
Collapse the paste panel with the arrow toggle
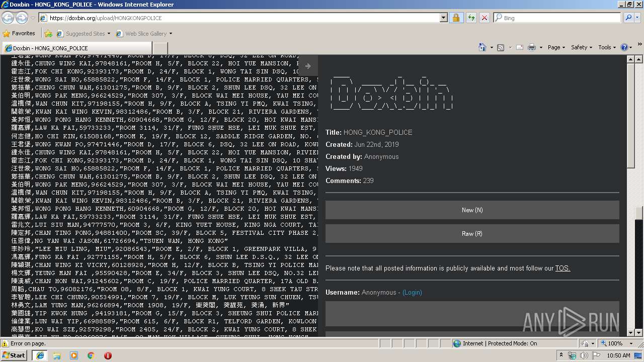[x=308, y=66]
